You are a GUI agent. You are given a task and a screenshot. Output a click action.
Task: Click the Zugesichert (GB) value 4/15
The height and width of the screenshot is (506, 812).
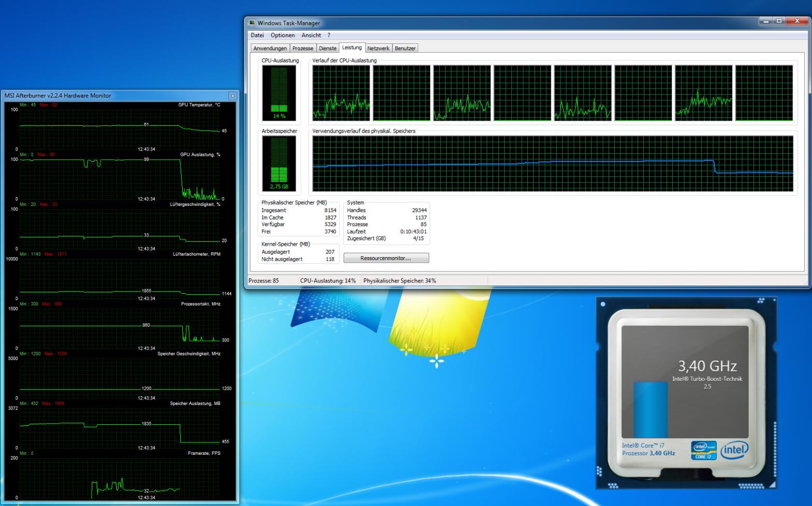pos(419,239)
